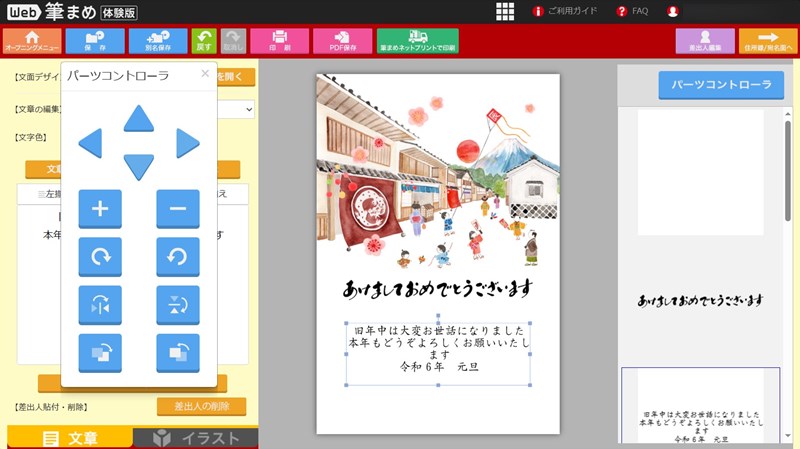Click the pink 印刷 print button
The image size is (800, 449).
(x=280, y=41)
